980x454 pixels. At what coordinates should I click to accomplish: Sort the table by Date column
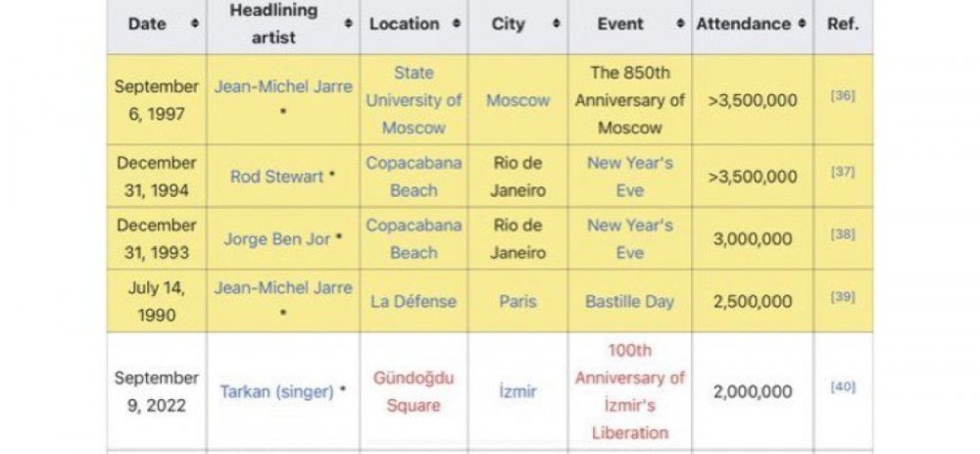pyautogui.click(x=194, y=24)
